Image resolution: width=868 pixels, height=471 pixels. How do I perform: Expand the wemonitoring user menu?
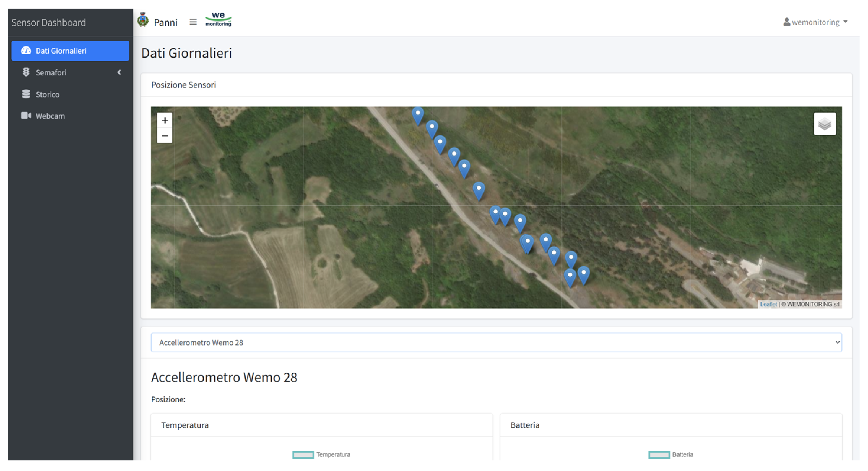pyautogui.click(x=815, y=22)
